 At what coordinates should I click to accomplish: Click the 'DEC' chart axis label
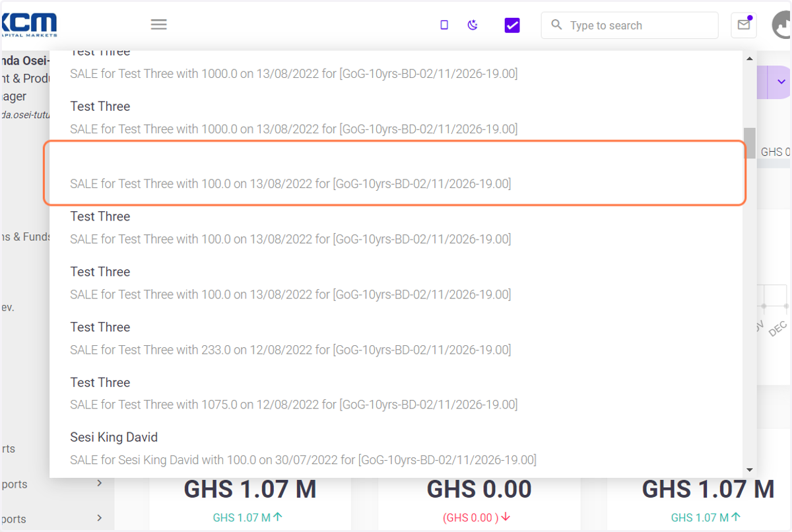pyautogui.click(x=778, y=328)
